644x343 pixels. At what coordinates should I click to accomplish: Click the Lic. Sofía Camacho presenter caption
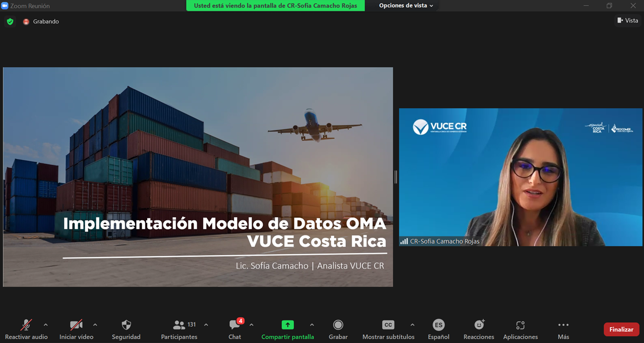(x=310, y=266)
